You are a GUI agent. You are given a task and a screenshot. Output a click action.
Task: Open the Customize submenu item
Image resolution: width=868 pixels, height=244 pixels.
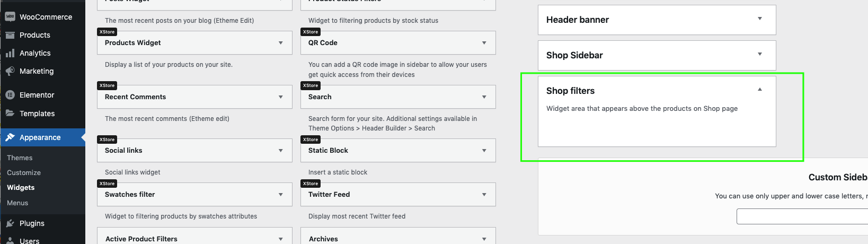pyautogui.click(x=24, y=173)
